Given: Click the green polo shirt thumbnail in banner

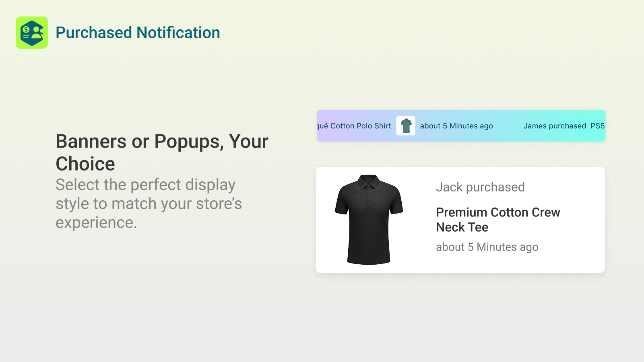Looking at the screenshot, I should click(x=406, y=126).
